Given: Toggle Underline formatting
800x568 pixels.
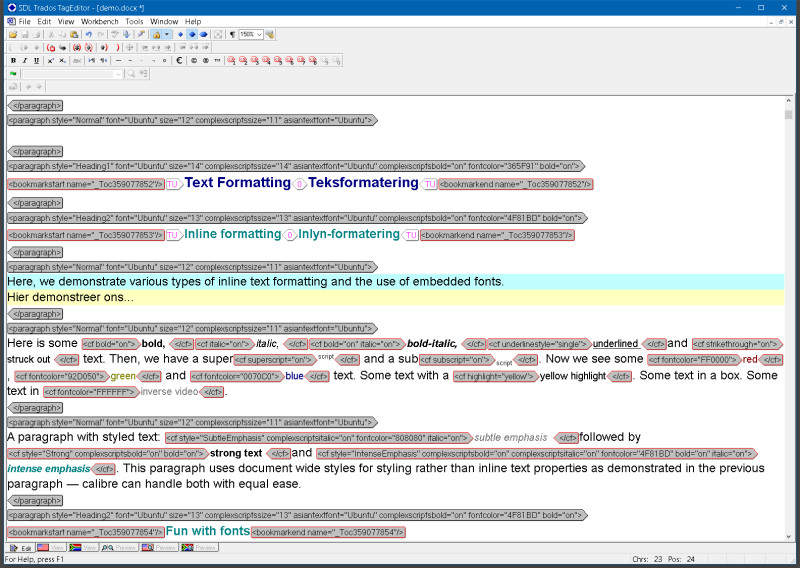Looking at the screenshot, I should 36,61.
